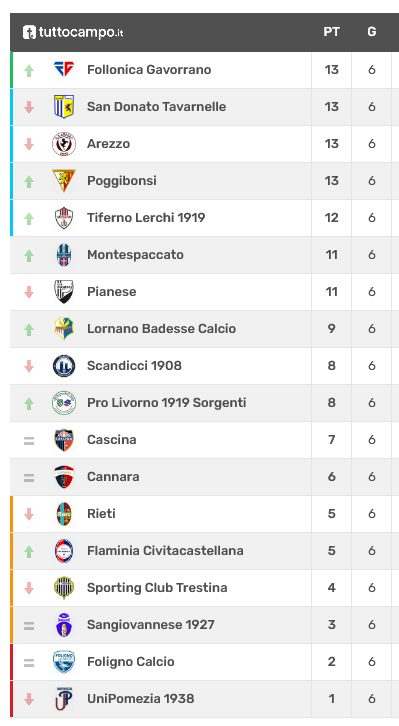The image size is (399, 726).
Task: Click the Scandicci 1908 round crest
Action: click(x=64, y=366)
